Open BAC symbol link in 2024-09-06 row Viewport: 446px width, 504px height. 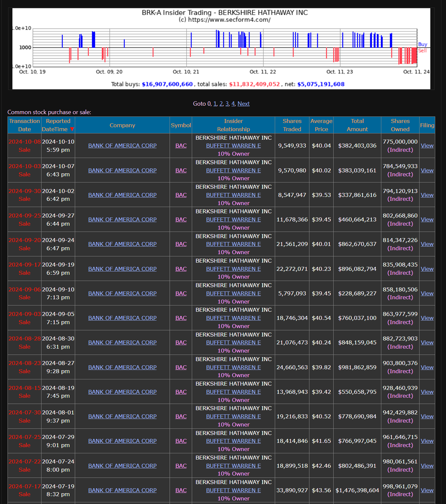[x=181, y=293]
